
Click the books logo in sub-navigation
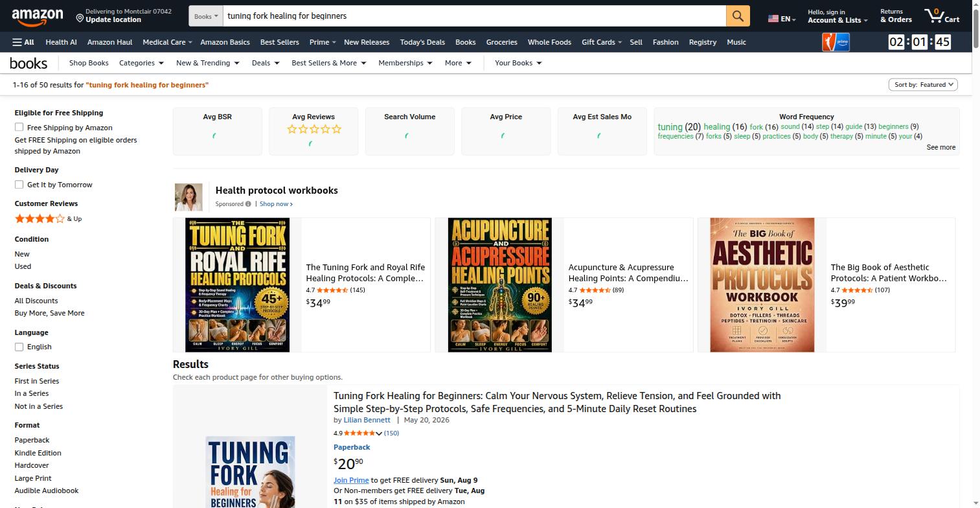28,63
